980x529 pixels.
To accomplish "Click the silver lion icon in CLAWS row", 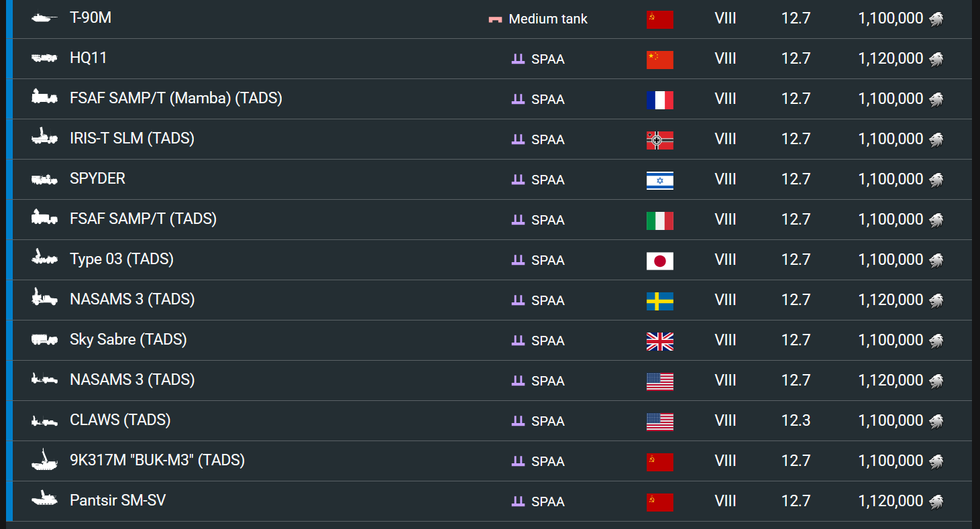I will 936,421.
